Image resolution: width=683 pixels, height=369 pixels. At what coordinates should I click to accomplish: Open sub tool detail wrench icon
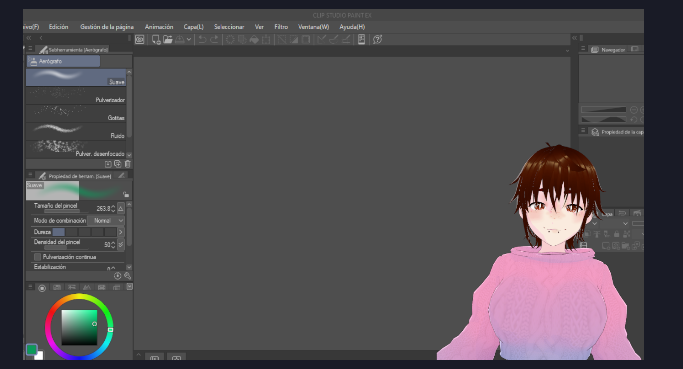[127, 276]
